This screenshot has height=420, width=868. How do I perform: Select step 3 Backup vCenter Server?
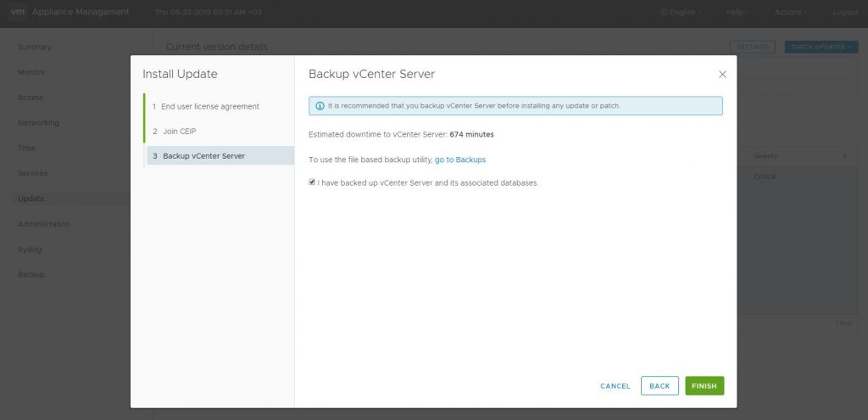point(220,156)
